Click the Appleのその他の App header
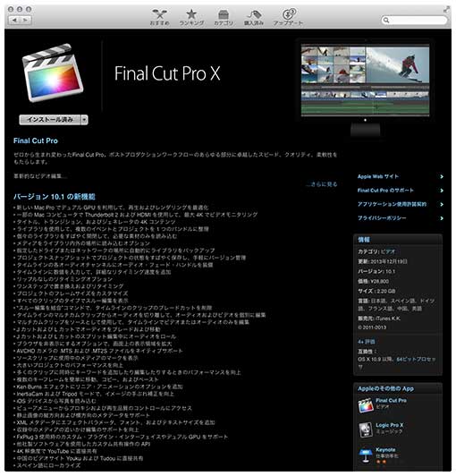This screenshot has height=476, width=456. tap(398, 388)
